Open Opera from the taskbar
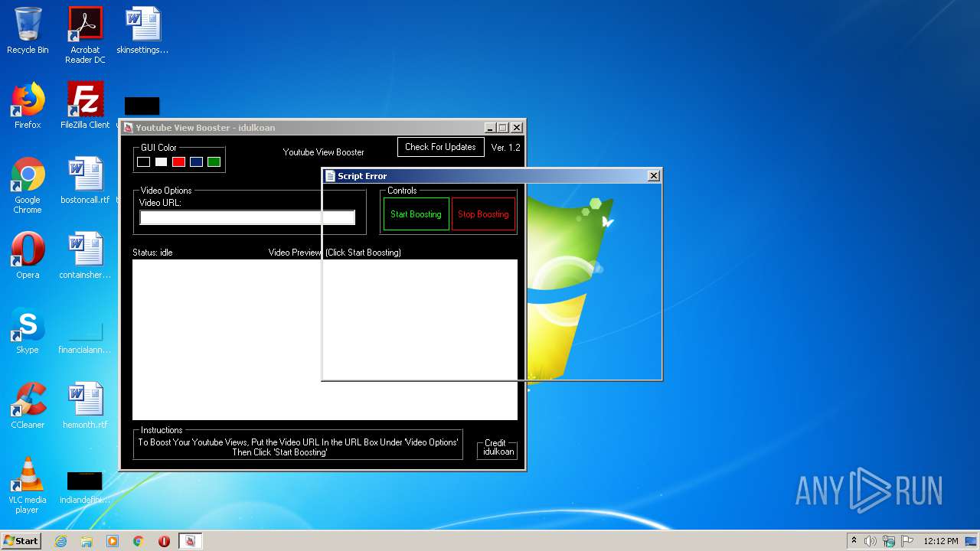This screenshot has height=551, width=980. coord(164,541)
